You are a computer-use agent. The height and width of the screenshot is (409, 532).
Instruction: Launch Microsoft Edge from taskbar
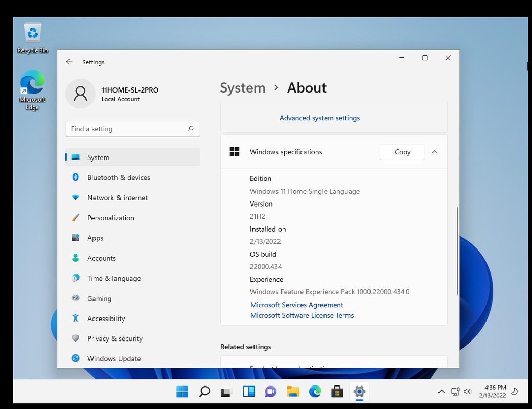pyautogui.click(x=315, y=391)
